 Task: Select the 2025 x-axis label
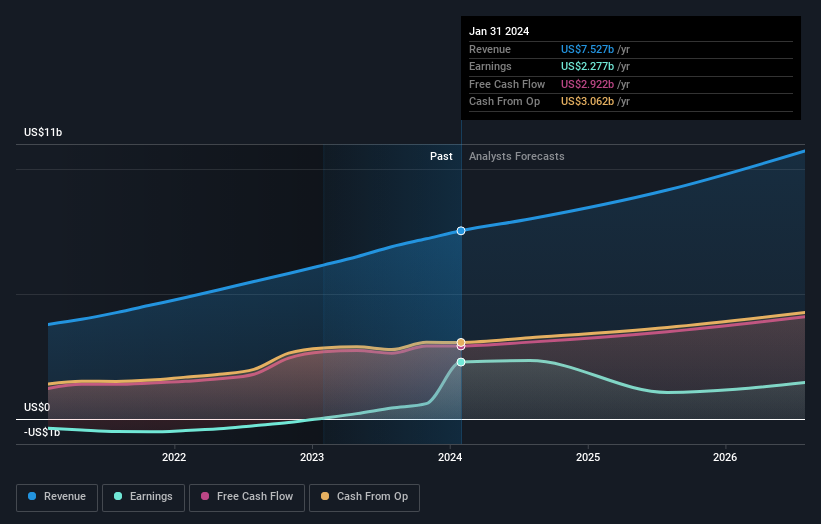pos(588,457)
